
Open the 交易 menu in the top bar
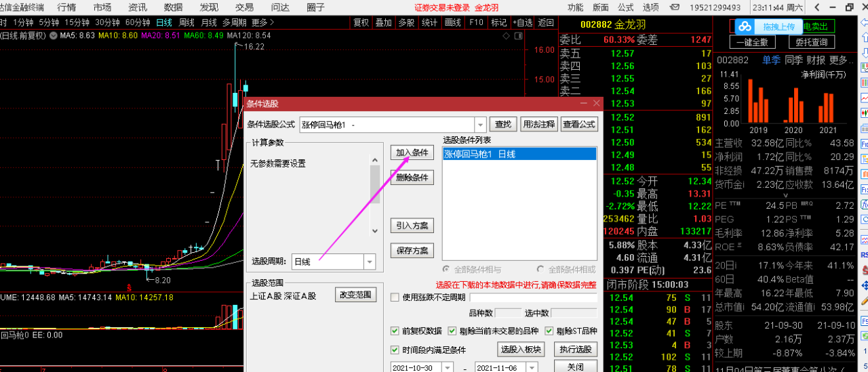pos(244,7)
